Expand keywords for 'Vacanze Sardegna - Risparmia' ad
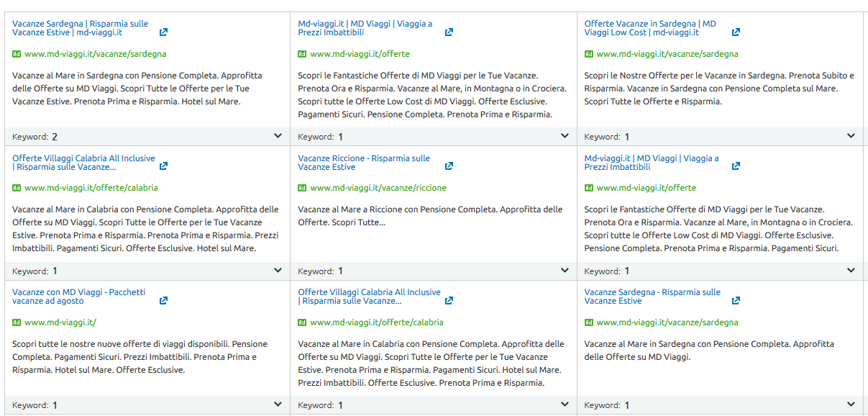 point(851,404)
